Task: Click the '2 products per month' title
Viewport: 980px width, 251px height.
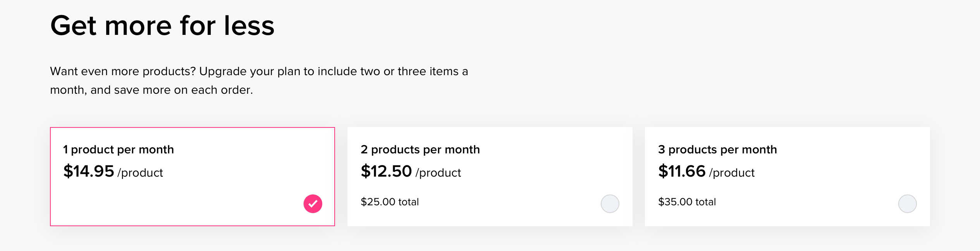Action: (x=420, y=150)
